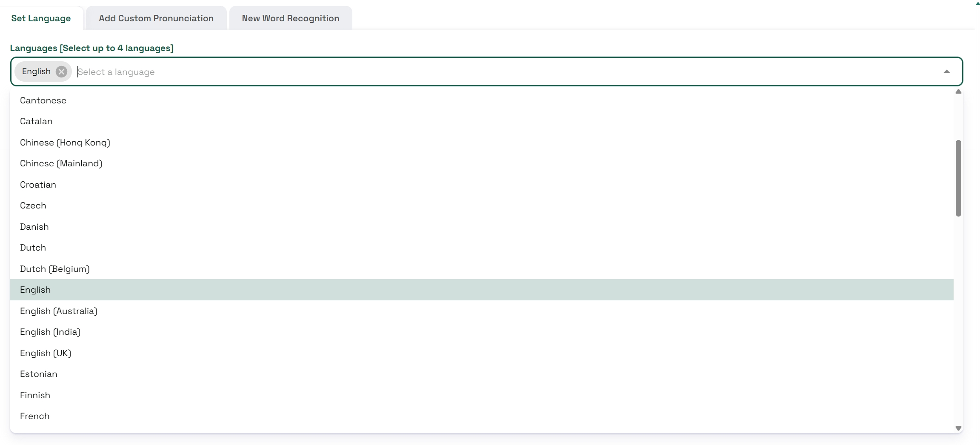Select Chinese (Mainland) from list
980x445 pixels.
pos(61,163)
